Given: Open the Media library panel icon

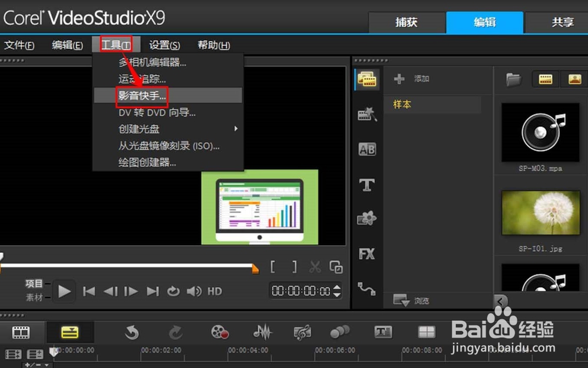Looking at the screenshot, I should tap(367, 79).
